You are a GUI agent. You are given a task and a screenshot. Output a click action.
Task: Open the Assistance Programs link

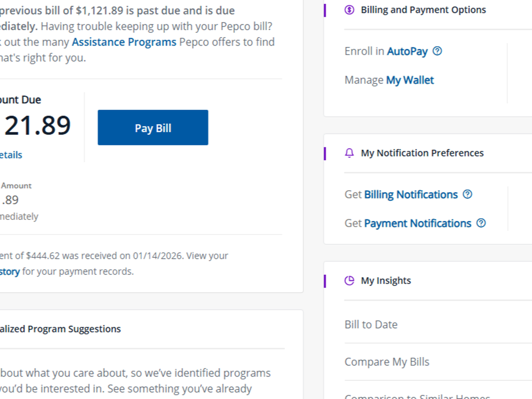click(124, 42)
